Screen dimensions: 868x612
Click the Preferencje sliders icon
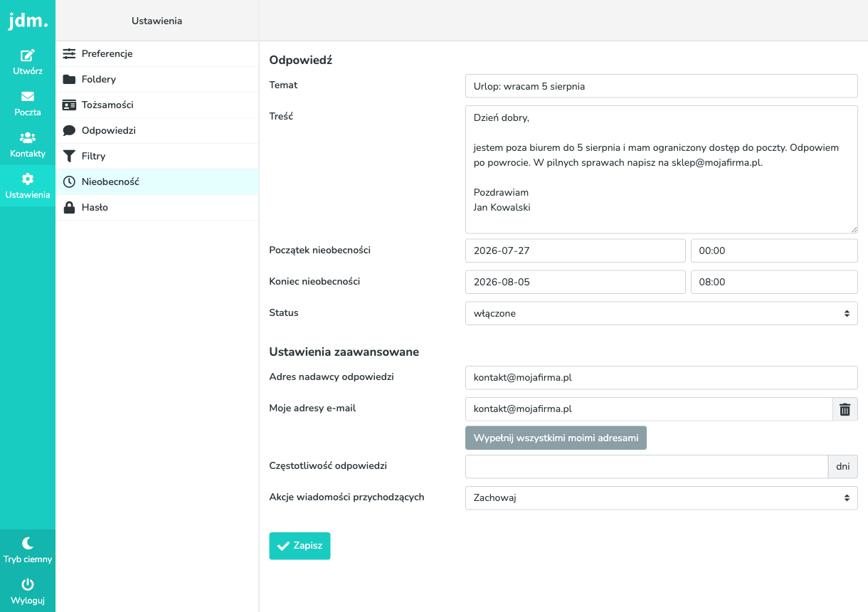(x=69, y=54)
